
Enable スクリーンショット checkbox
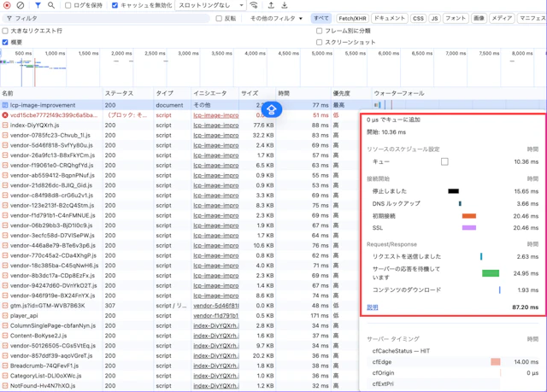(319, 42)
